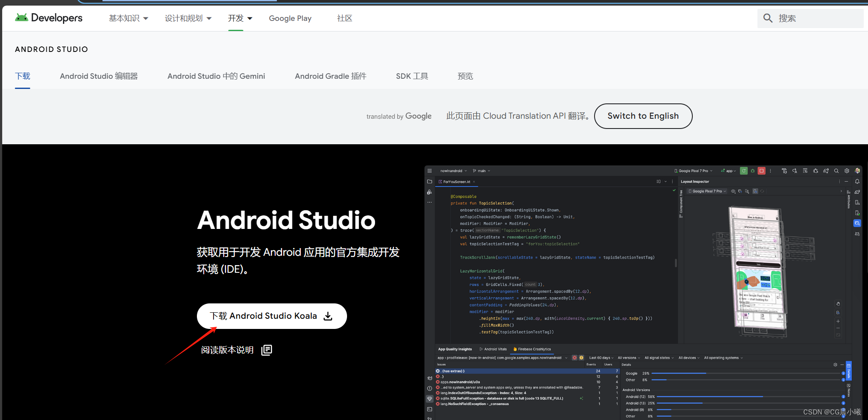Open Google Pixel 7 Pro device selector in IDE toolbar
Viewport: 868px width, 420px height.
click(694, 171)
